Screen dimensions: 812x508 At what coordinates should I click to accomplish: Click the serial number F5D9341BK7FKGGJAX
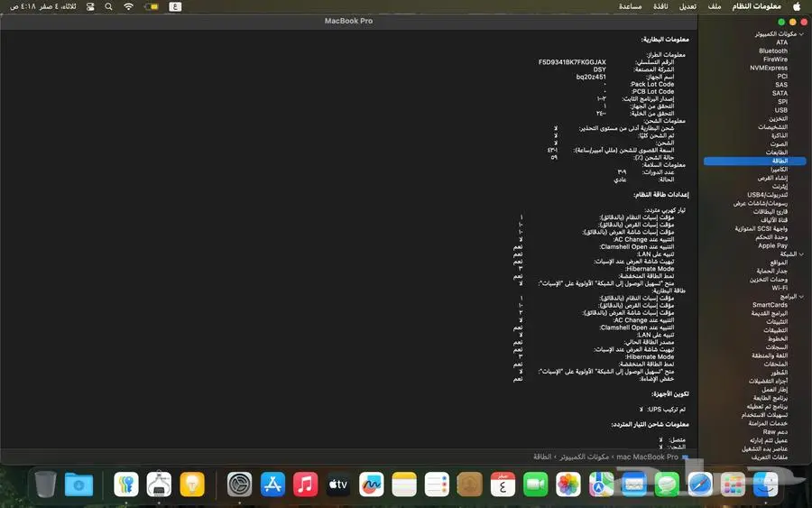coord(572,62)
